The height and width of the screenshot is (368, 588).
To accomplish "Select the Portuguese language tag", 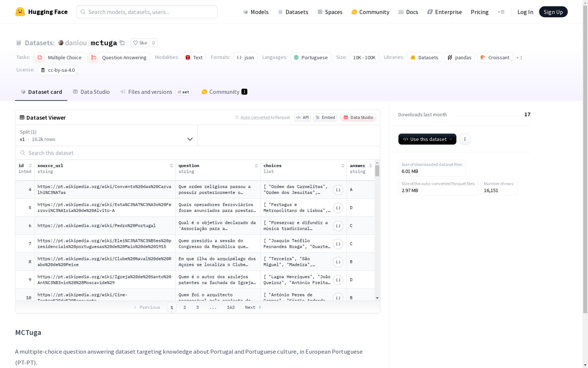I will [311, 57].
